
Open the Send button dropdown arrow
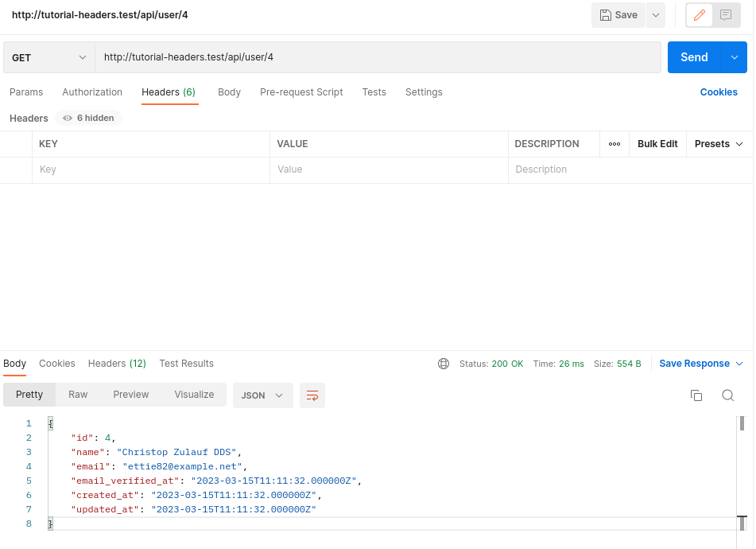(x=734, y=57)
